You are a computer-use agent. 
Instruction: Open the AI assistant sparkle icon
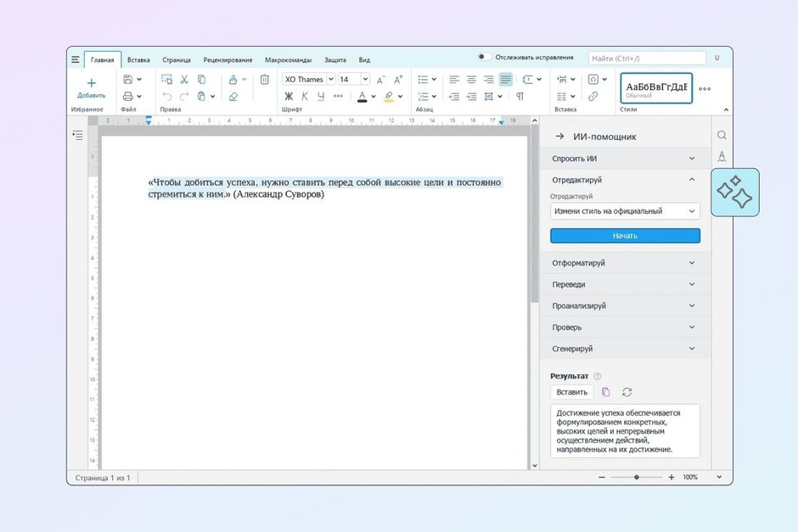[x=734, y=192]
